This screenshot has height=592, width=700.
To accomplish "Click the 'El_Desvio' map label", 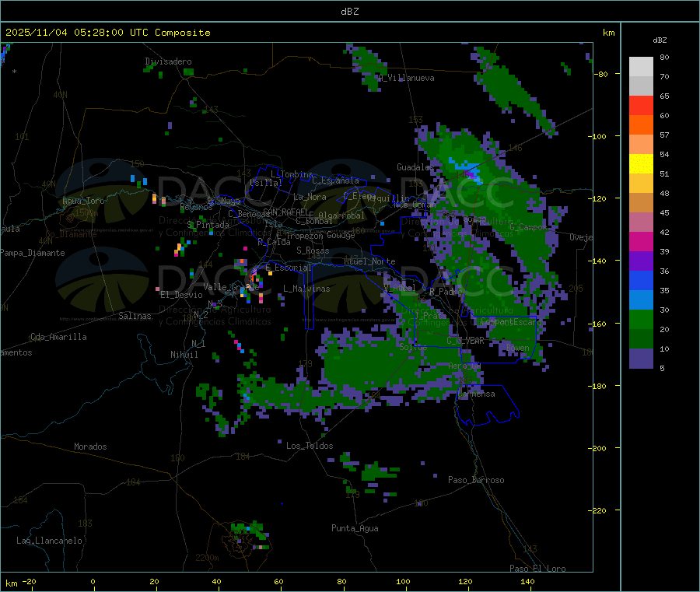I will coord(182,295).
